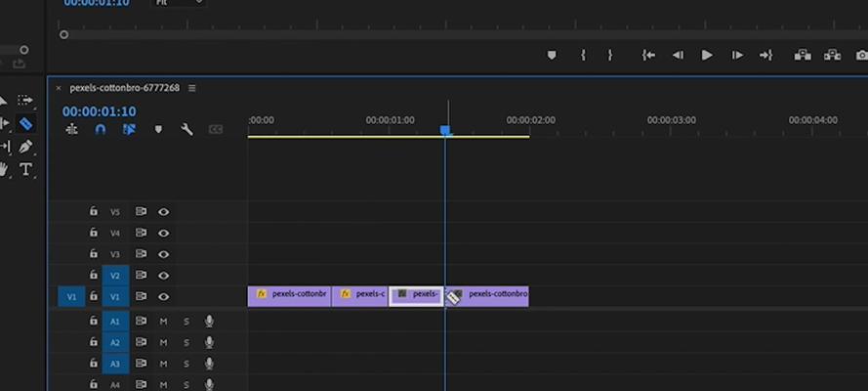Enable voice-over record on A1
The image size is (868, 391).
[209, 322]
